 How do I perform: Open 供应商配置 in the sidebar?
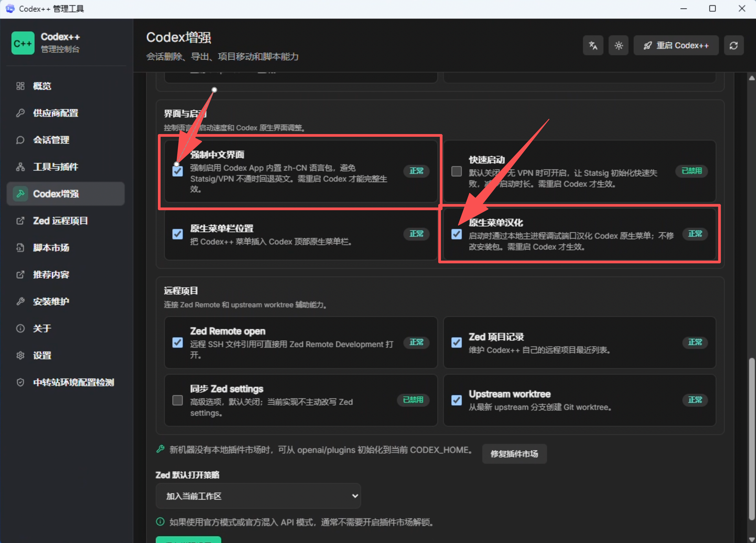point(66,113)
